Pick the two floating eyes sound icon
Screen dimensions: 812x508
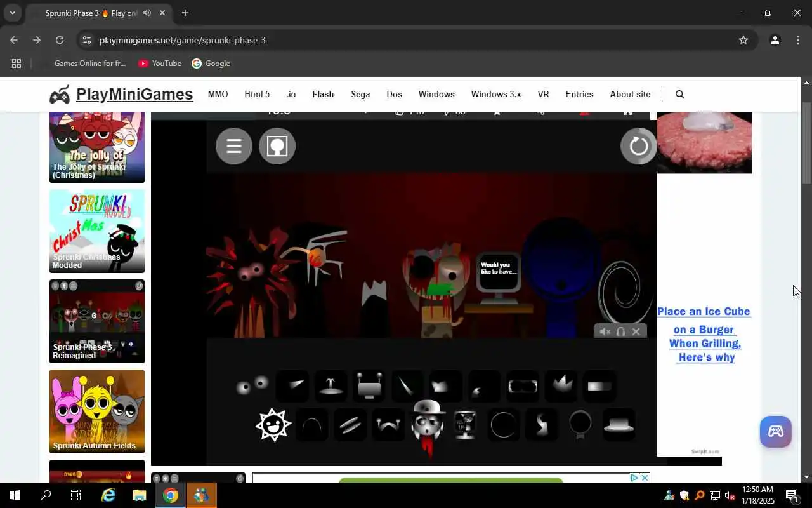[252, 385]
